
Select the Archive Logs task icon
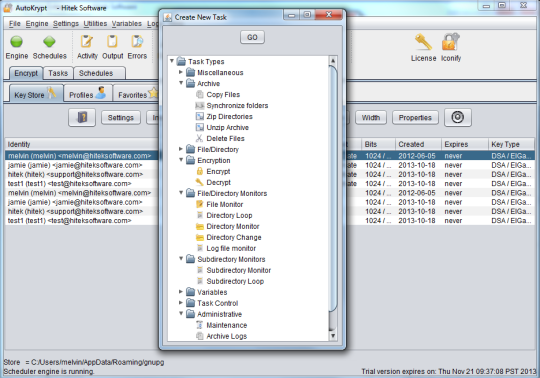click(x=199, y=336)
